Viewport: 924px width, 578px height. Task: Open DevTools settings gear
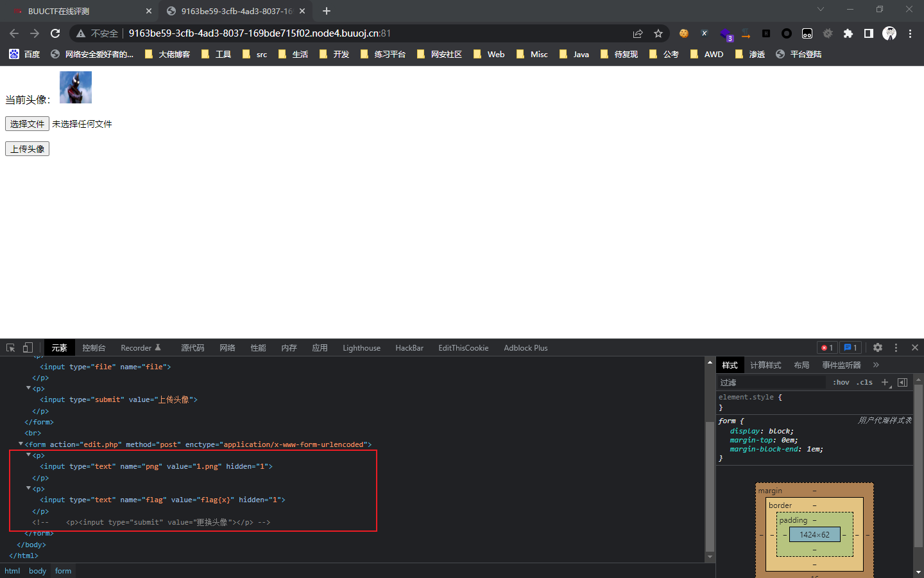[878, 347]
